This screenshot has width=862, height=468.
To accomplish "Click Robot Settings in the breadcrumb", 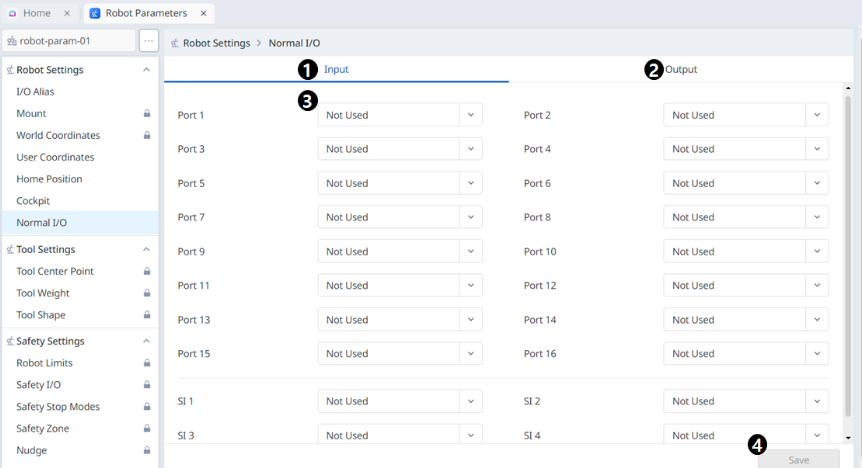I will point(216,43).
